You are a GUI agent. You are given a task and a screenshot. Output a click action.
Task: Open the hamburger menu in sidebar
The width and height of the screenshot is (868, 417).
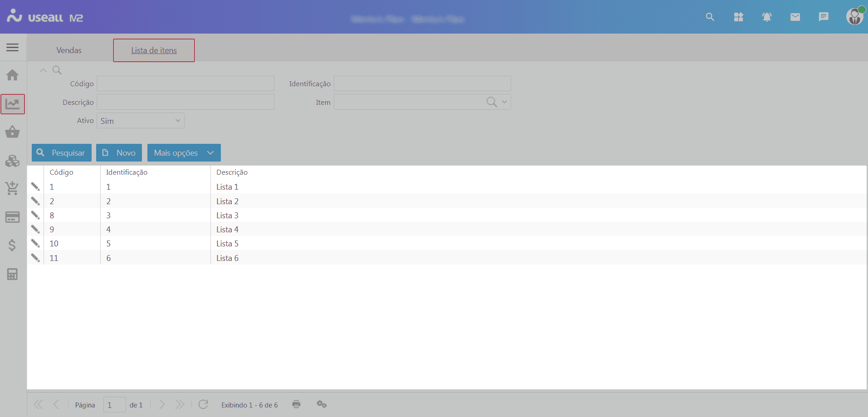point(13,48)
